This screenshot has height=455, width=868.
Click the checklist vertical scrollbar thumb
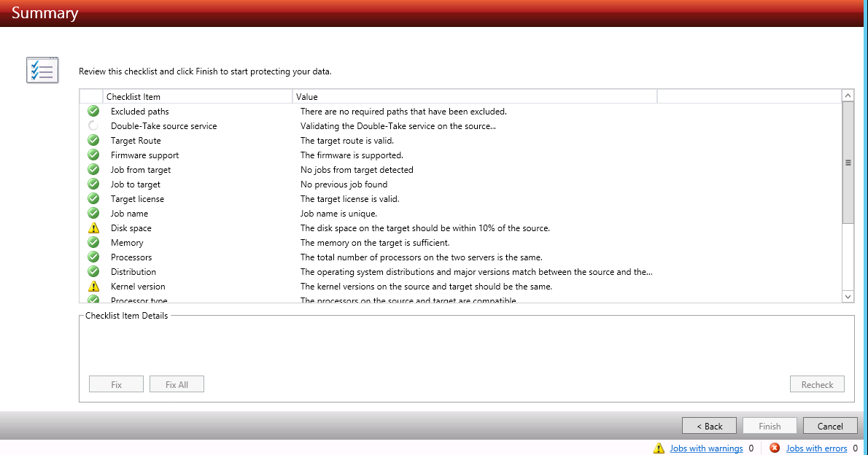[x=848, y=163]
